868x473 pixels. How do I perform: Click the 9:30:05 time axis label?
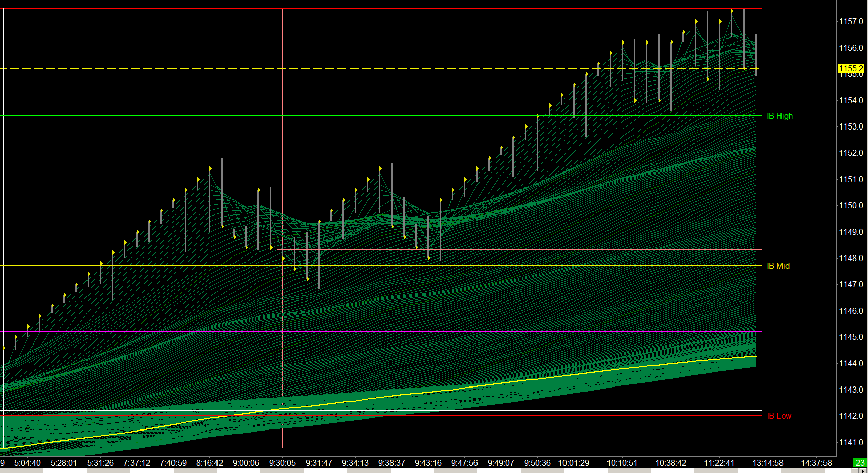pos(282,463)
